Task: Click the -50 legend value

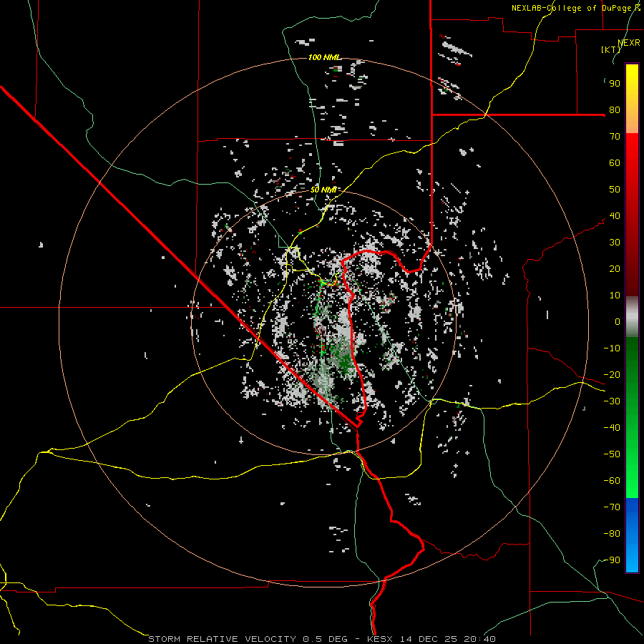Action: [612, 454]
